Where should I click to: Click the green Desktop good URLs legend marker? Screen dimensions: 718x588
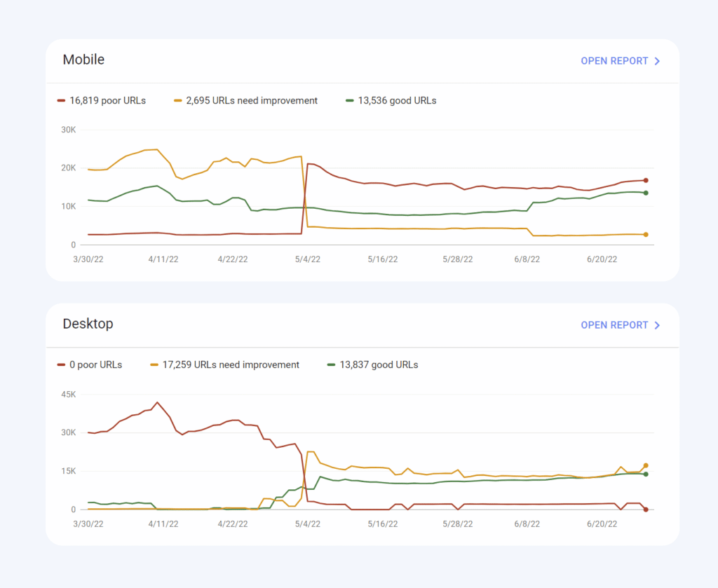click(x=331, y=364)
